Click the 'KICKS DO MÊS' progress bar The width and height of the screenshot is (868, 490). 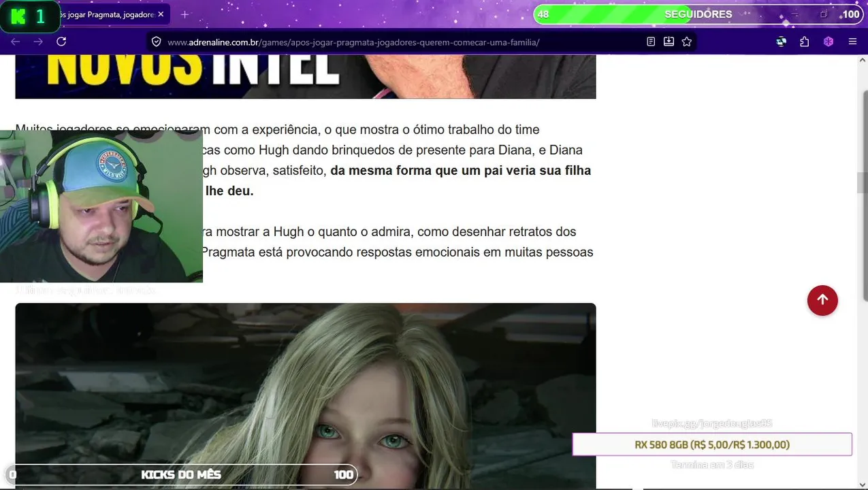(x=181, y=474)
